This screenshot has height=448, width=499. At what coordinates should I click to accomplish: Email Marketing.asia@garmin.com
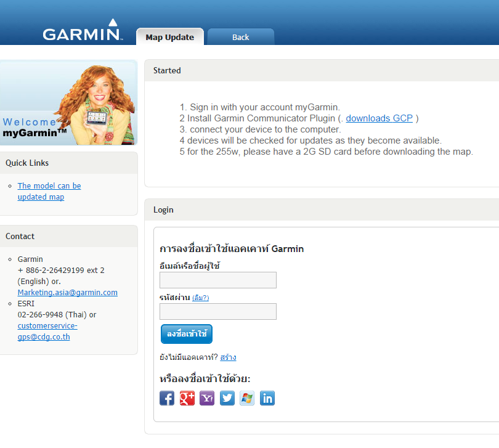click(x=68, y=292)
